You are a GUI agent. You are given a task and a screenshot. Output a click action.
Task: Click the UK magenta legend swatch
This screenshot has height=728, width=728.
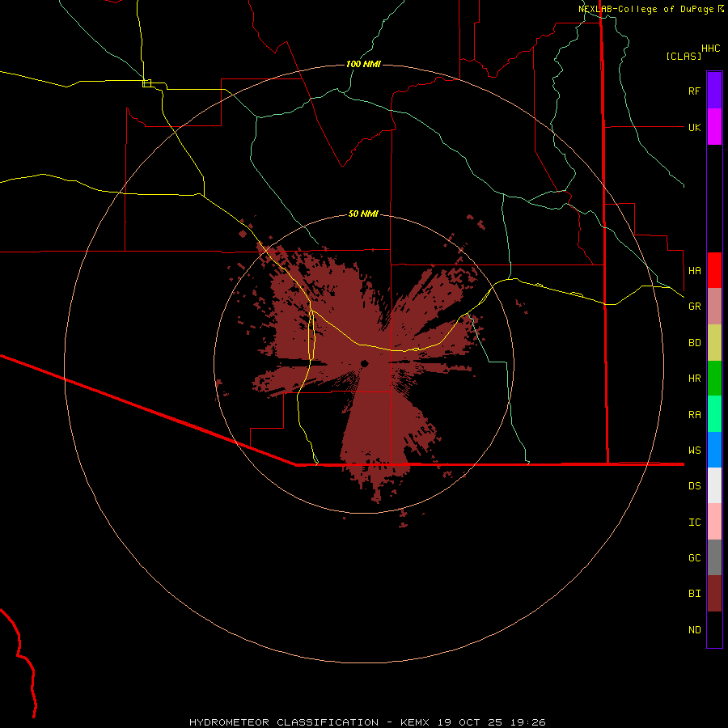pyautogui.click(x=714, y=127)
